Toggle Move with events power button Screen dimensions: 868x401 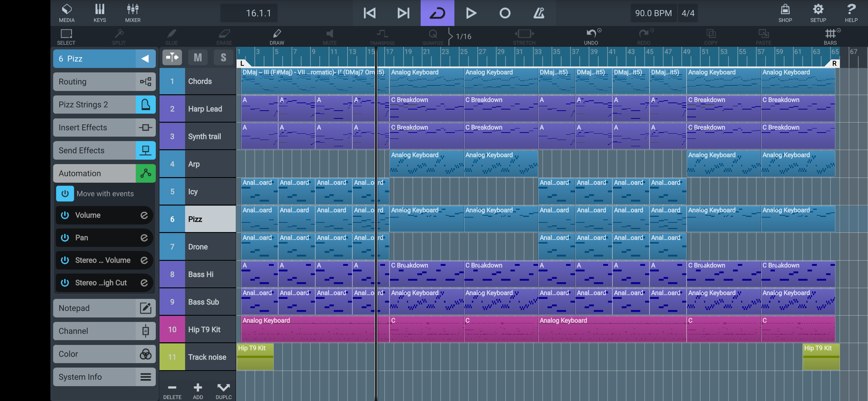pos(65,193)
